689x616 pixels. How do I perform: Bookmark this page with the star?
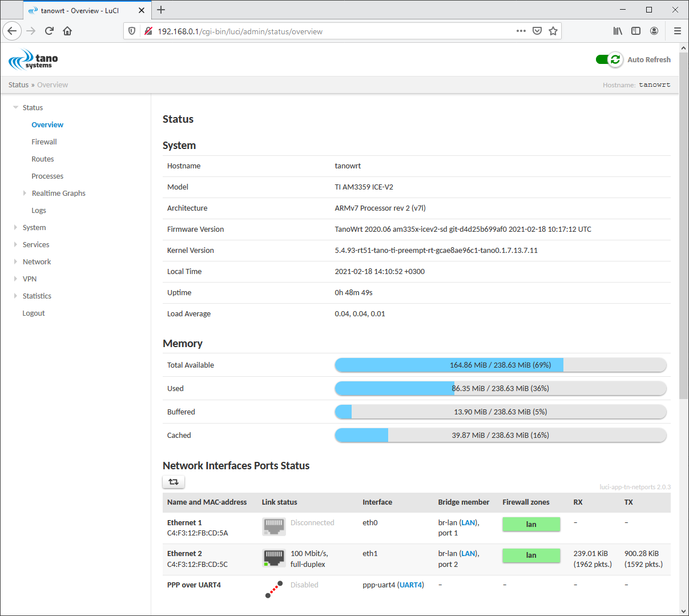tap(553, 31)
